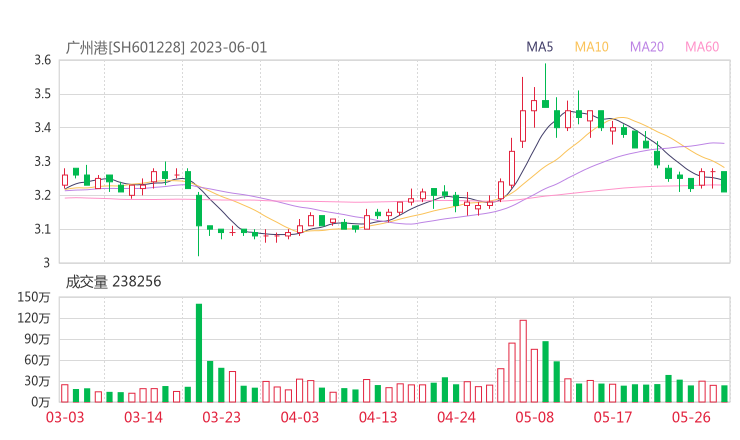Image resolution: width=740 pixels, height=440 pixels.
Task: Toggle the MA5 legend label
Action: [x=540, y=47]
